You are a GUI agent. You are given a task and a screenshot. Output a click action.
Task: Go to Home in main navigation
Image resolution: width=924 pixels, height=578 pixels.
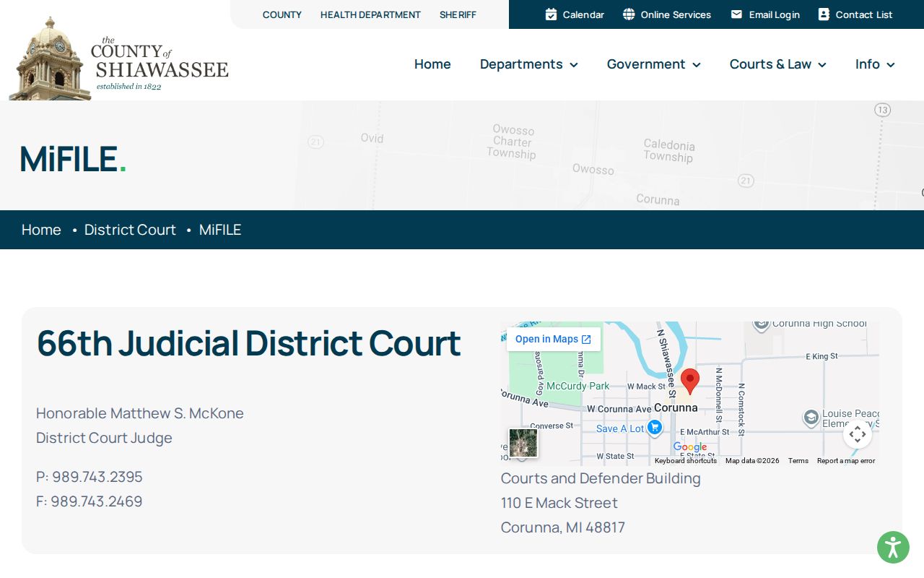(x=432, y=64)
